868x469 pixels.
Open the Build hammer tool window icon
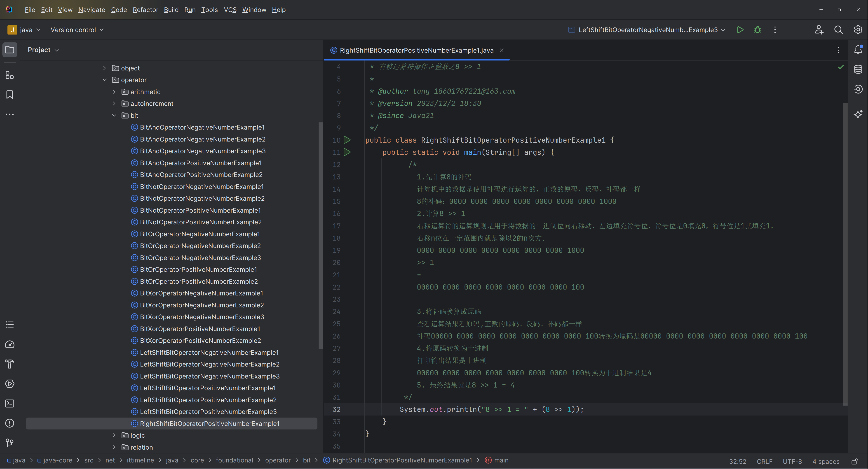click(x=10, y=364)
